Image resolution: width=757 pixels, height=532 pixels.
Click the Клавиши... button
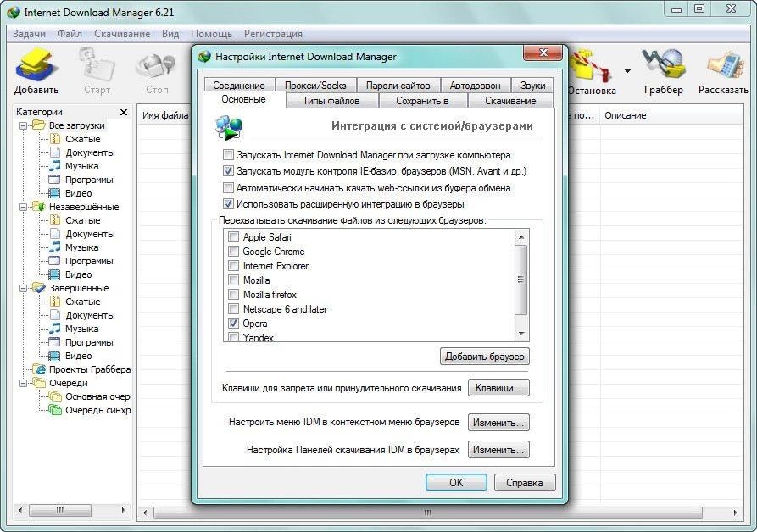point(498,388)
